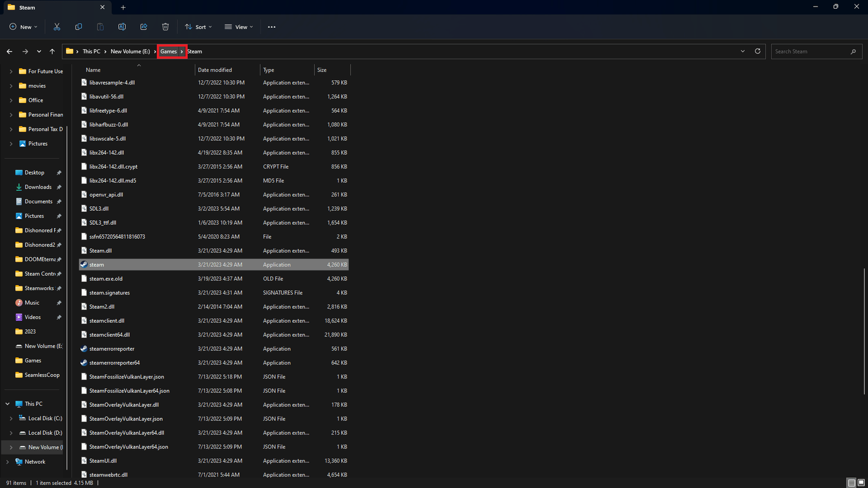The height and width of the screenshot is (488, 868).
Task: Click the search magnifier icon
Action: [x=853, y=52]
